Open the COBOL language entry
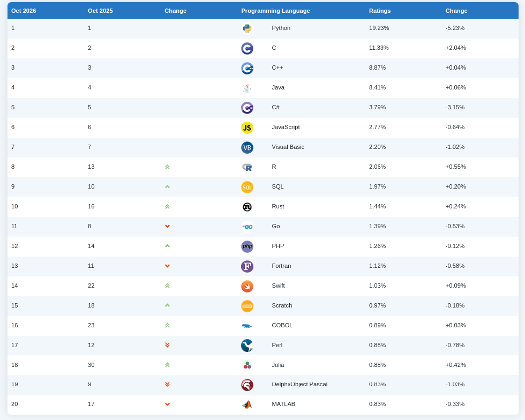 [282, 325]
